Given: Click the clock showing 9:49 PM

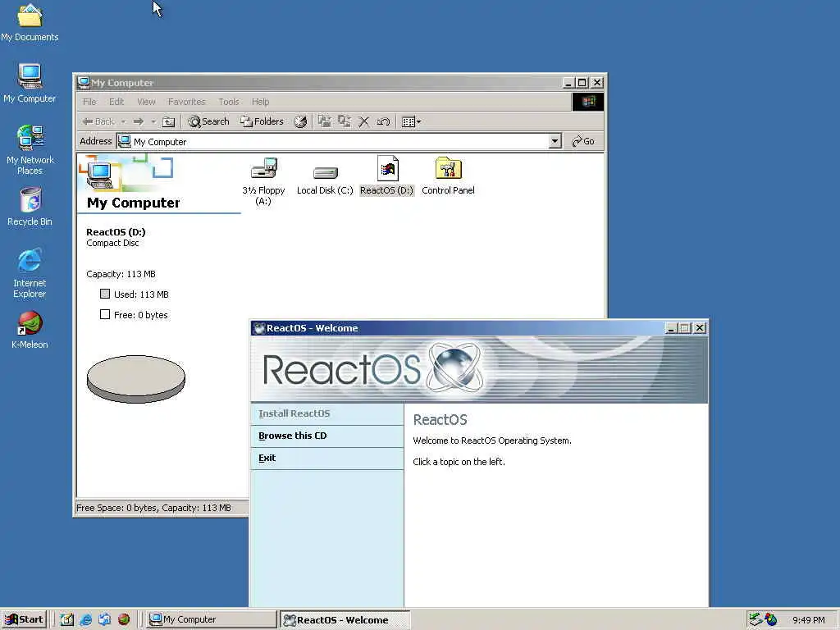Looking at the screenshot, I should pos(808,620).
